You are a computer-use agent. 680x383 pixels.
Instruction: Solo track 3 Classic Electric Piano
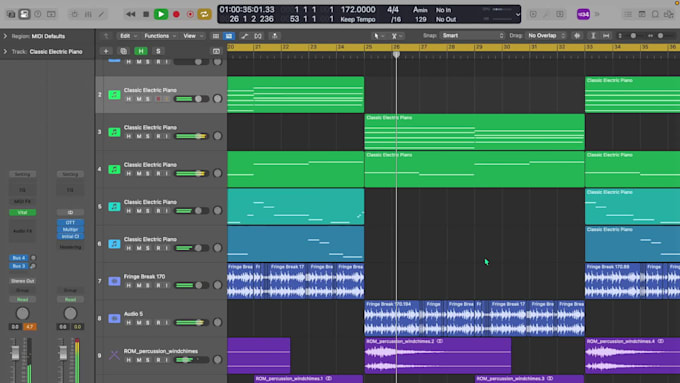[148, 136]
